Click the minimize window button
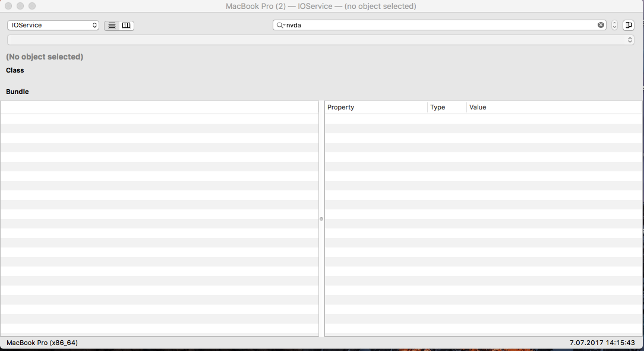 (20, 6)
